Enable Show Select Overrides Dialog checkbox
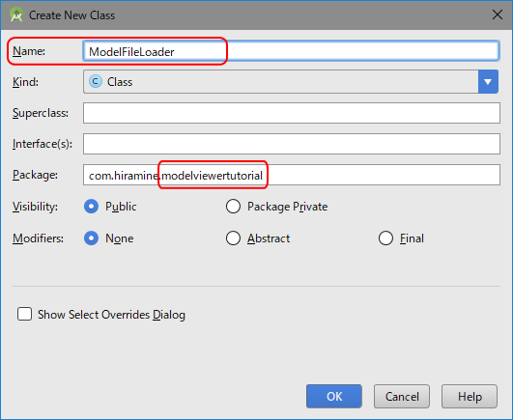 click(x=24, y=314)
